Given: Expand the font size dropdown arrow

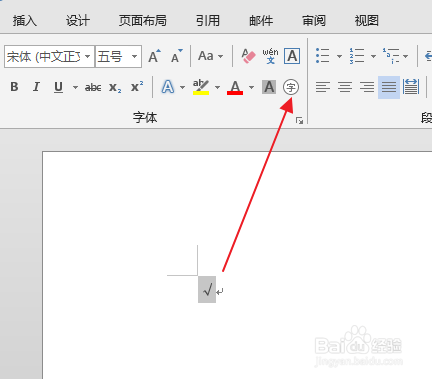Looking at the screenshot, I should (x=135, y=57).
